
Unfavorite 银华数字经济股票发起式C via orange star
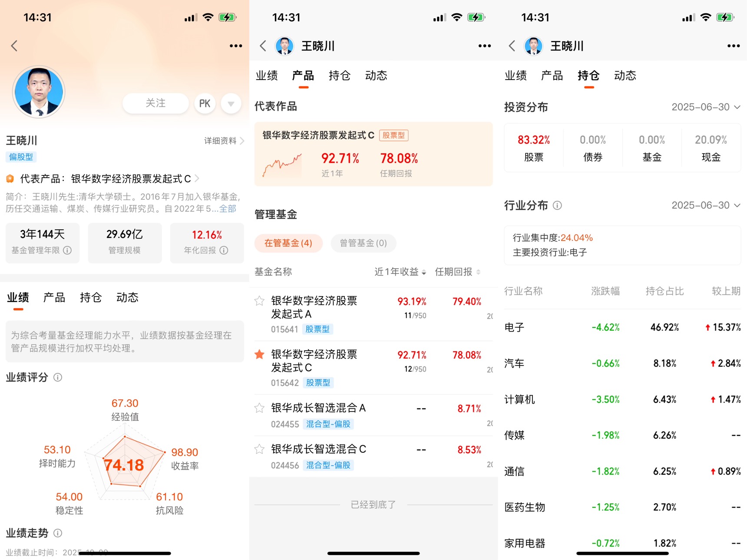(x=260, y=354)
